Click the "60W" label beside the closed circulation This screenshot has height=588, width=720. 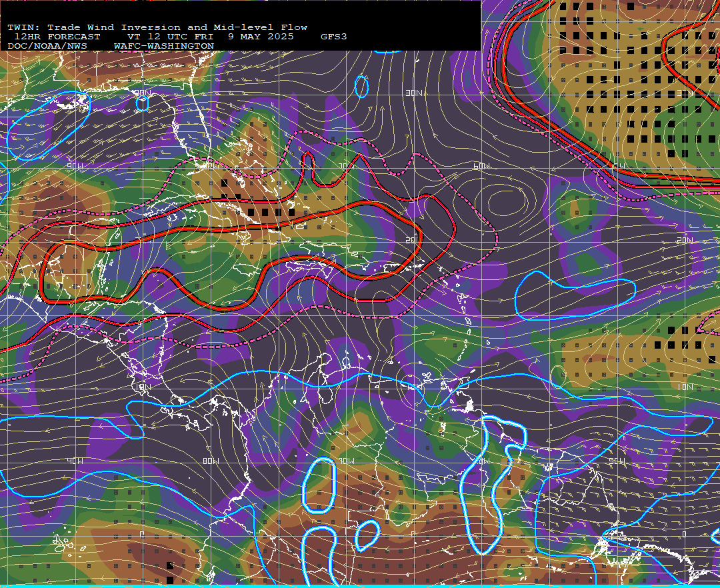click(x=482, y=166)
